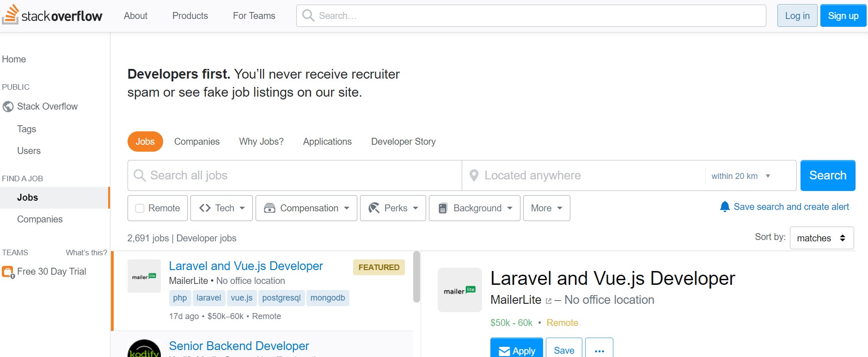
Task: Focus the top Search input field
Action: 531,16
